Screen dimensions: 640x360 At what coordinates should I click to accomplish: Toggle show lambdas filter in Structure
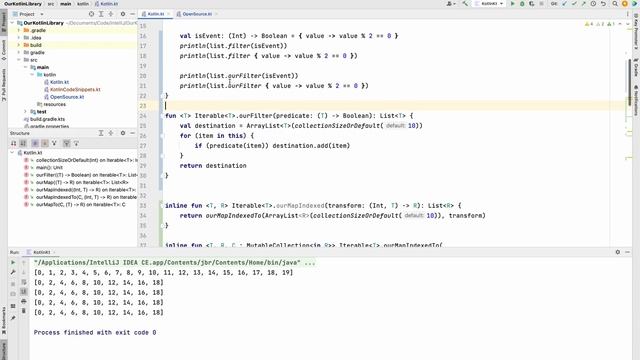pos(76,143)
